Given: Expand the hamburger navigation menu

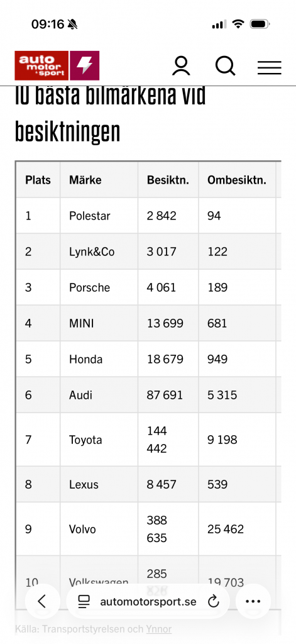Looking at the screenshot, I should point(270,67).
